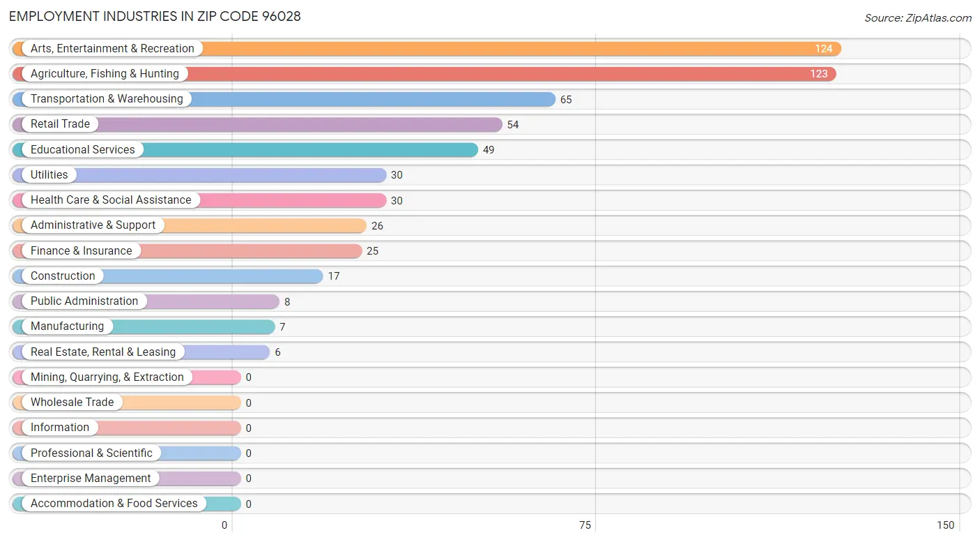Viewport: 980px width, 542px height.
Task: Click the Finance & Insurance label
Action: 81,251
